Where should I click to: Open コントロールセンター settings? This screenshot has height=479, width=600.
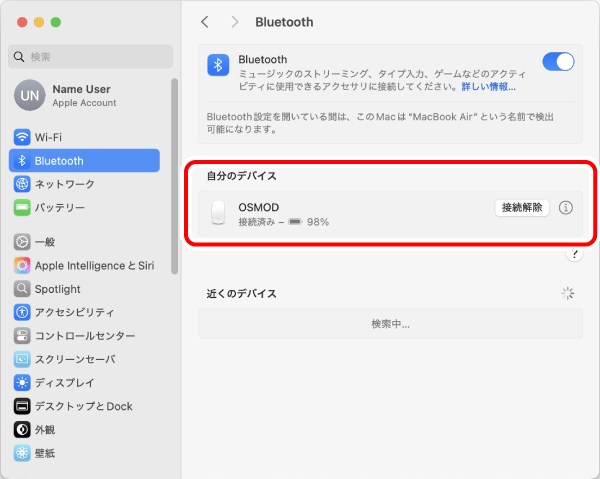point(84,336)
